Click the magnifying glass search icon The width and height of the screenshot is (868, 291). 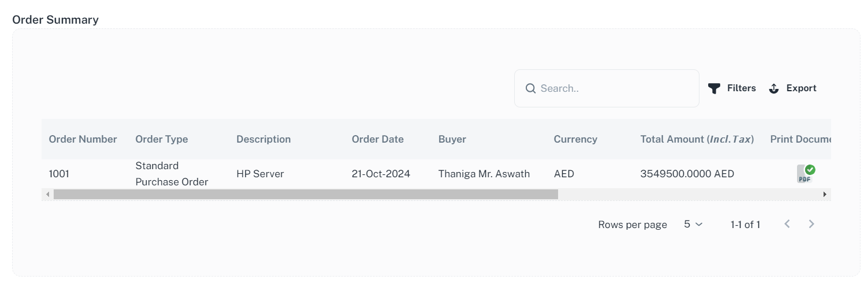[531, 88]
